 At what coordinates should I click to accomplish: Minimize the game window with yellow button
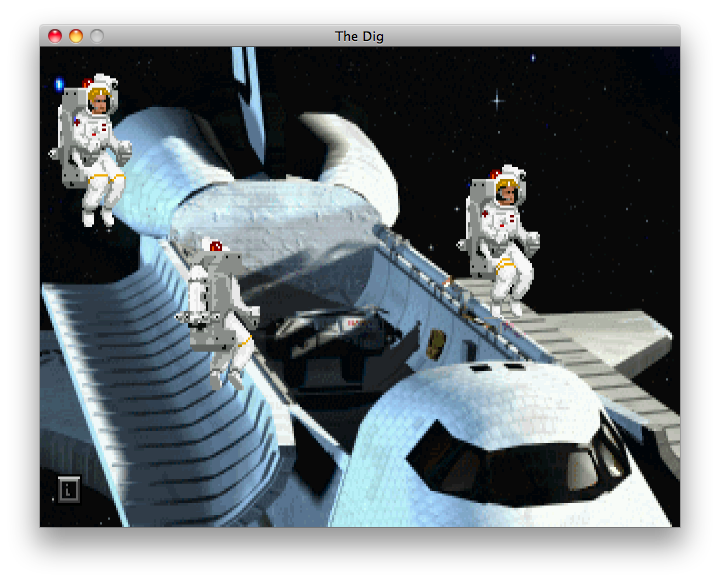pos(76,36)
